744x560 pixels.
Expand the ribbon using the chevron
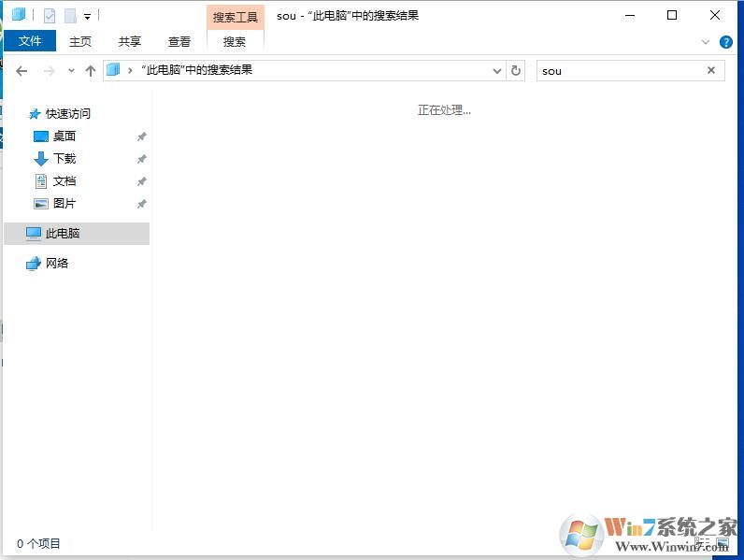(x=706, y=42)
